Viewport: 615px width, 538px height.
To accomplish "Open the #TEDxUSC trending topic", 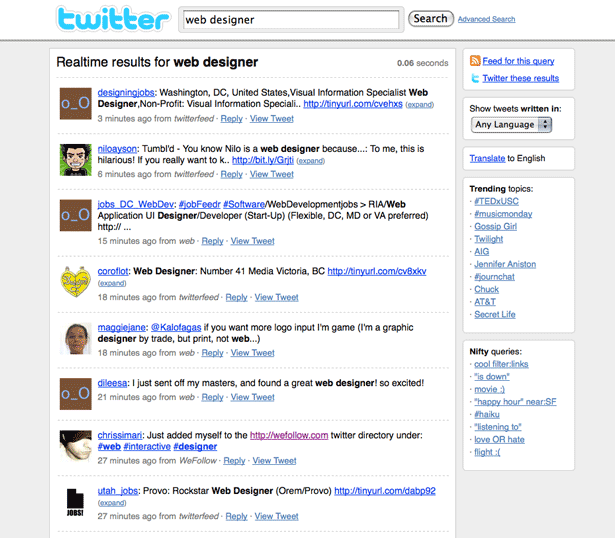I will [496, 202].
